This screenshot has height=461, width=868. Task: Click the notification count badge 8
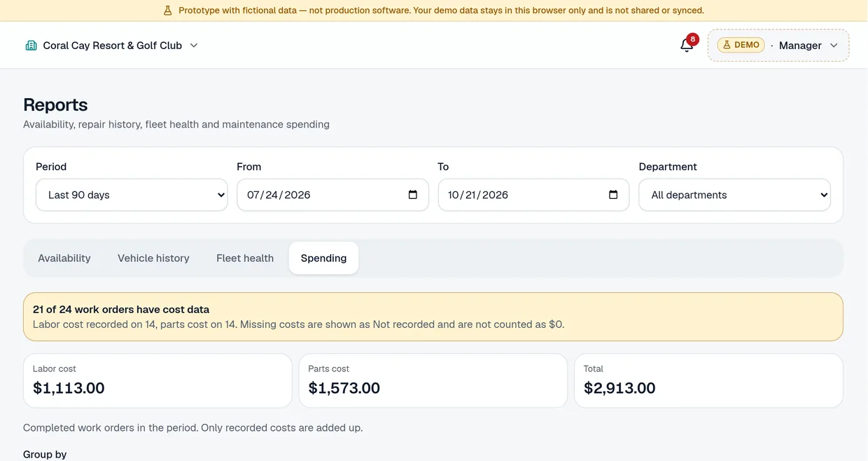(692, 39)
